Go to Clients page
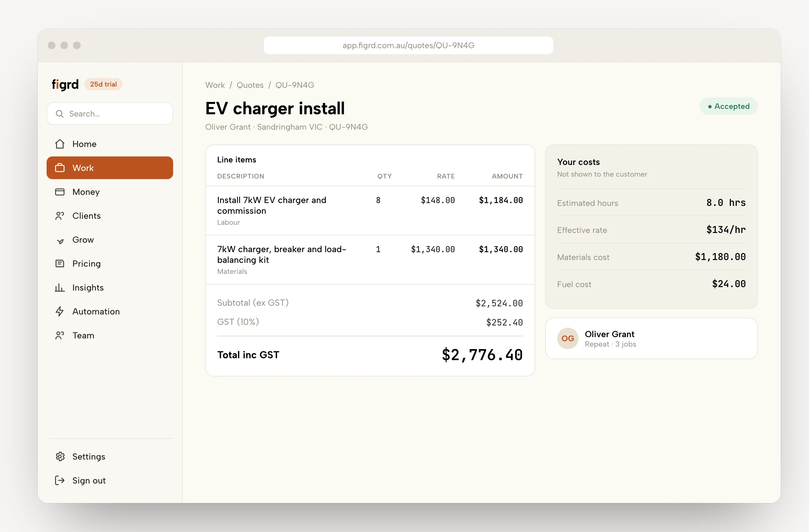 point(110,216)
